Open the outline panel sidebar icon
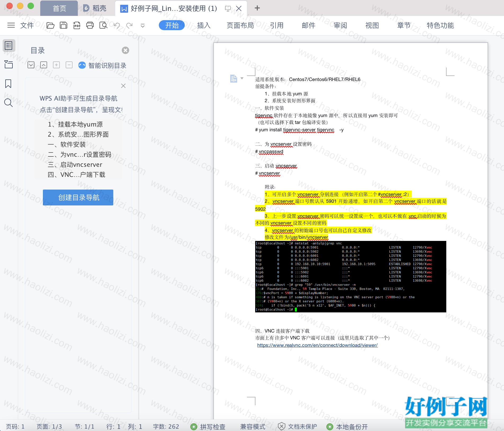The width and height of the screenshot is (504, 431). click(x=8, y=46)
